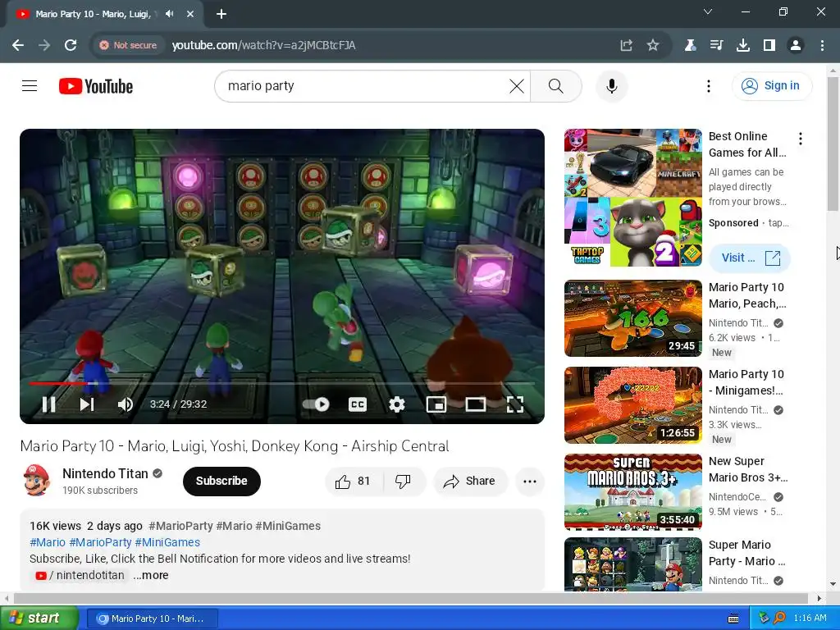Open media controls icon in toolbar
The height and width of the screenshot is (630, 840).
pos(716,45)
